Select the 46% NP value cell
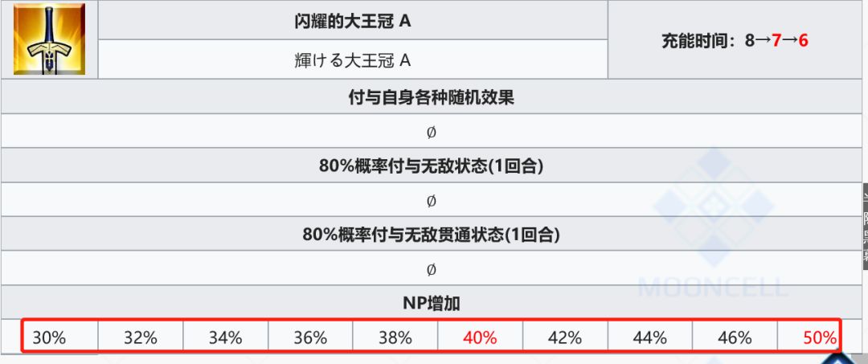Image resolution: width=868 pixels, height=364 pixels. pos(735,337)
